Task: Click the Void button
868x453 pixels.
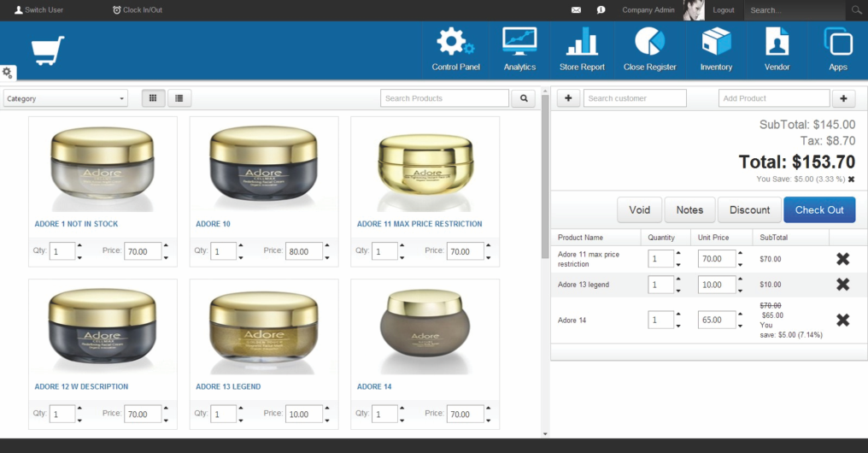Action: click(639, 210)
